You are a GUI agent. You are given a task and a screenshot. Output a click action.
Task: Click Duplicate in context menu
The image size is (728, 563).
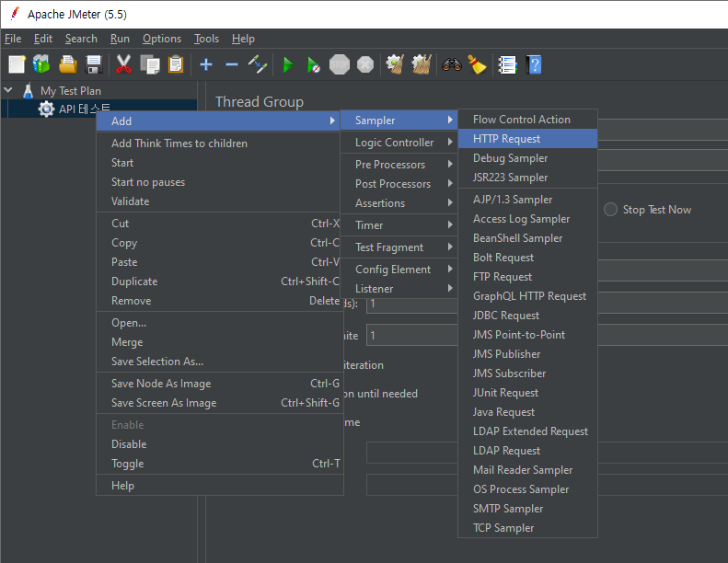point(218,281)
